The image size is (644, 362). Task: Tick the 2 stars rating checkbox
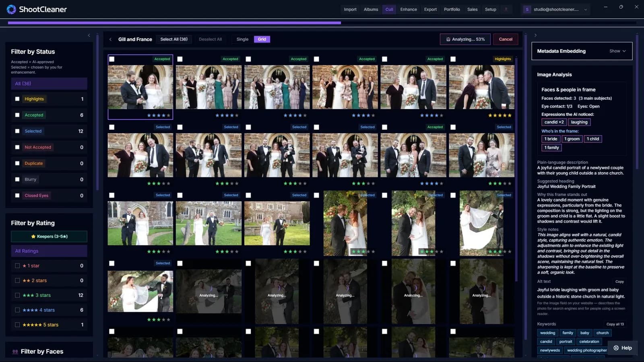pos(17,280)
